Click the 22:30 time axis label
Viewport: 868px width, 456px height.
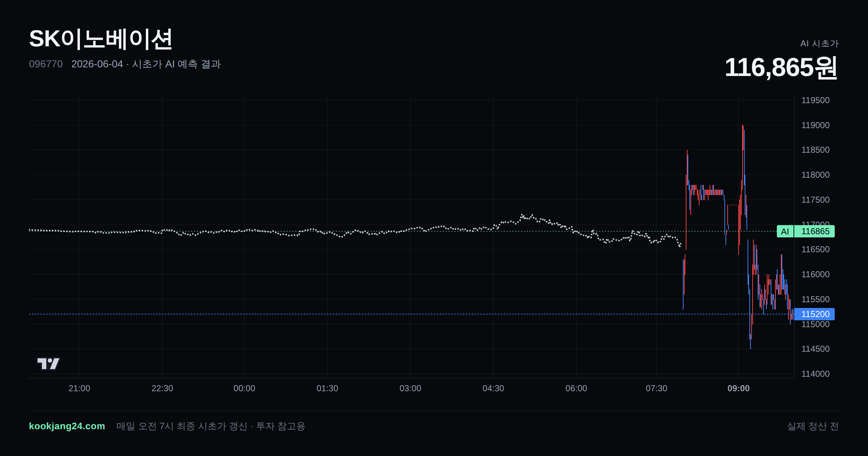[x=162, y=388]
